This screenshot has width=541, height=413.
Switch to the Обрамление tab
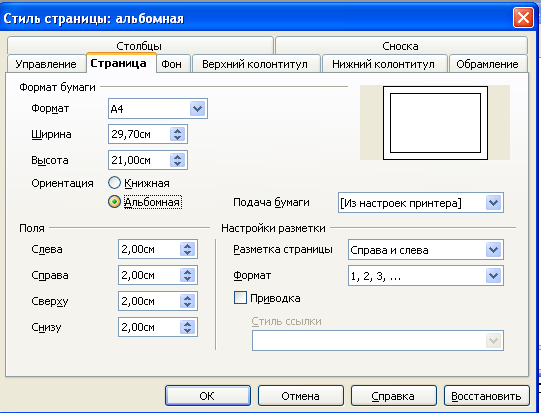[487, 64]
